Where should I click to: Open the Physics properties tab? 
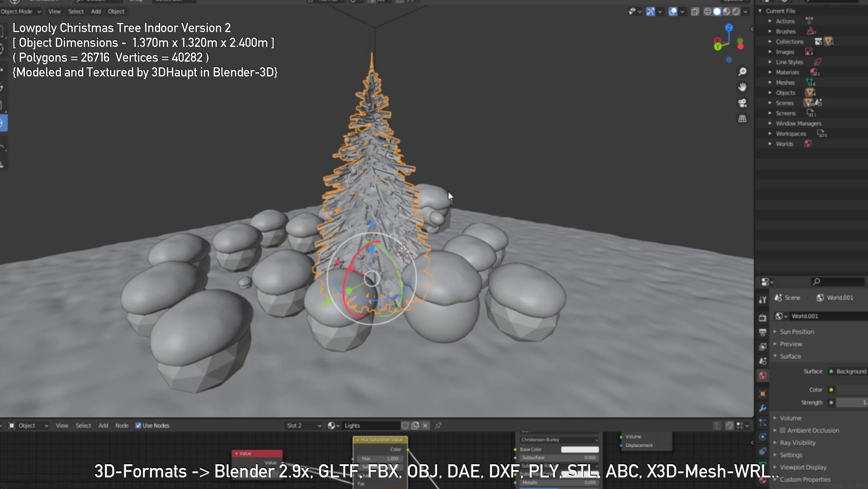coord(763,437)
